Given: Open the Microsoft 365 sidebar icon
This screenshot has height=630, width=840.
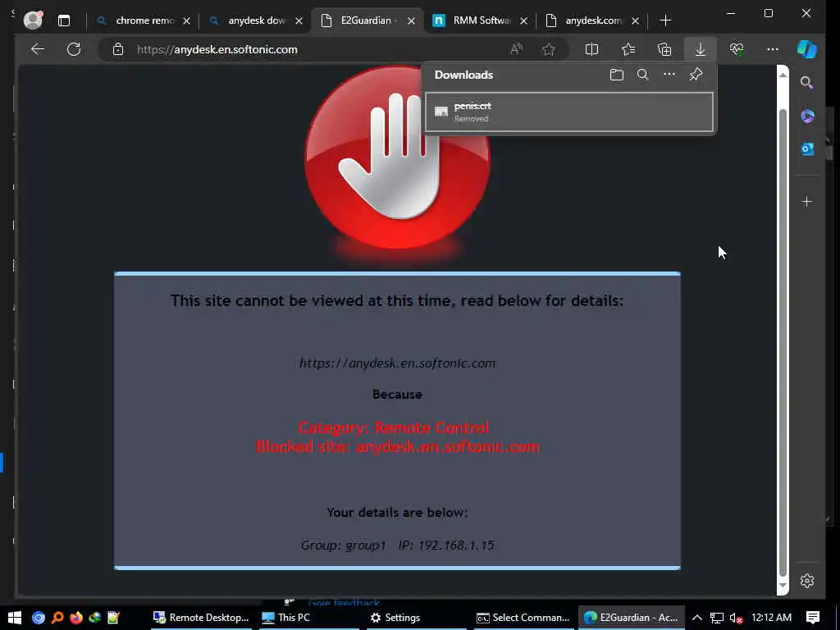Looking at the screenshot, I should coord(807,116).
